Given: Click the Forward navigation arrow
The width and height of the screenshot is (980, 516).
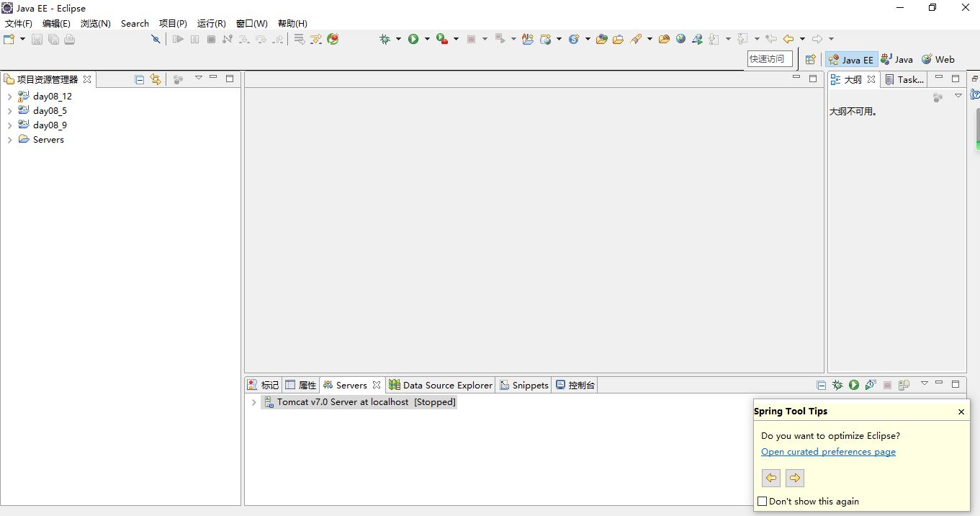Looking at the screenshot, I should tap(817, 39).
